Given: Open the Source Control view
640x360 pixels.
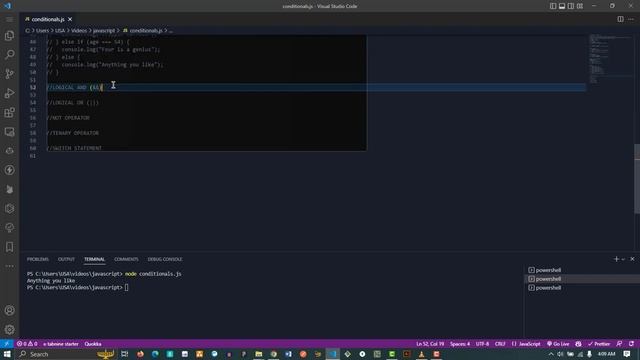Looking at the screenshot, I should pos(9,73).
